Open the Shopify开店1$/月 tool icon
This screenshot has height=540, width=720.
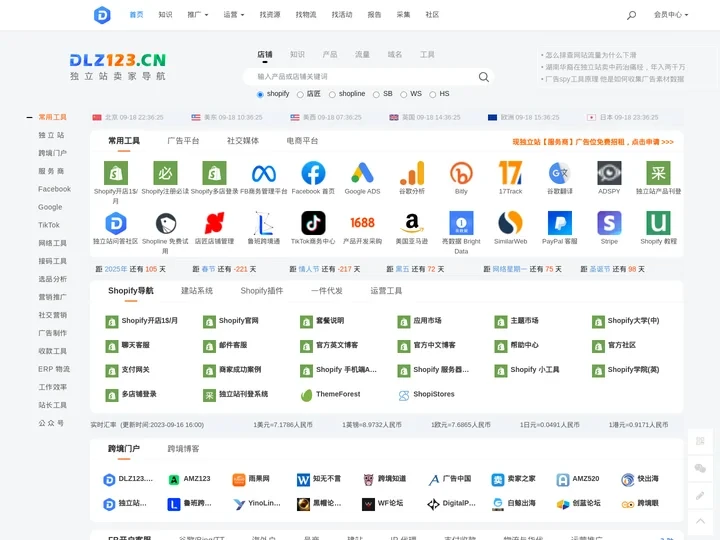click(116, 173)
